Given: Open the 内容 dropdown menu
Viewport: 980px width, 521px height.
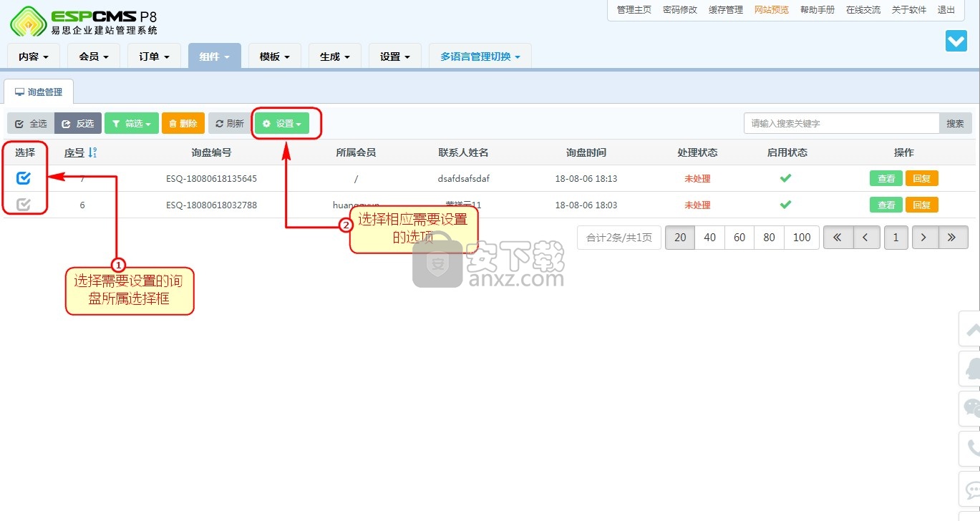Looking at the screenshot, I should (34, 57).
